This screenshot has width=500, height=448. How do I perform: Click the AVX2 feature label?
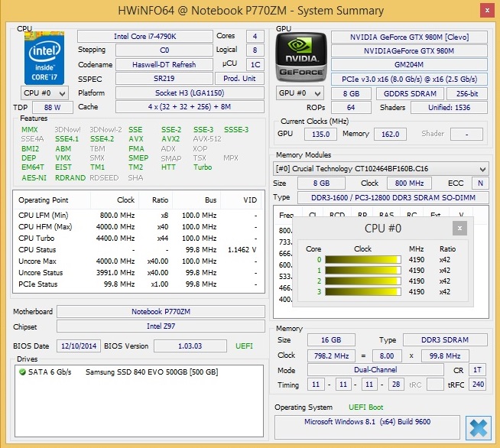[170, 139]
